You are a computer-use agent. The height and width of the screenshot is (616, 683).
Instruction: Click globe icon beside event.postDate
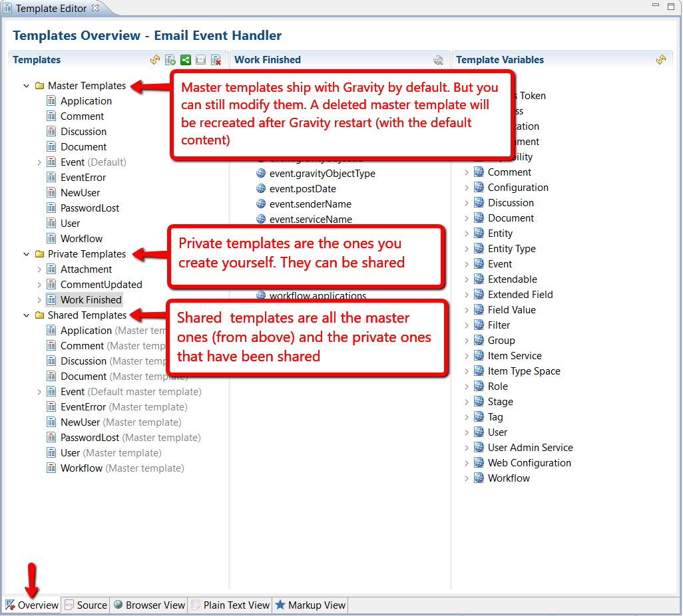(261, 189)
